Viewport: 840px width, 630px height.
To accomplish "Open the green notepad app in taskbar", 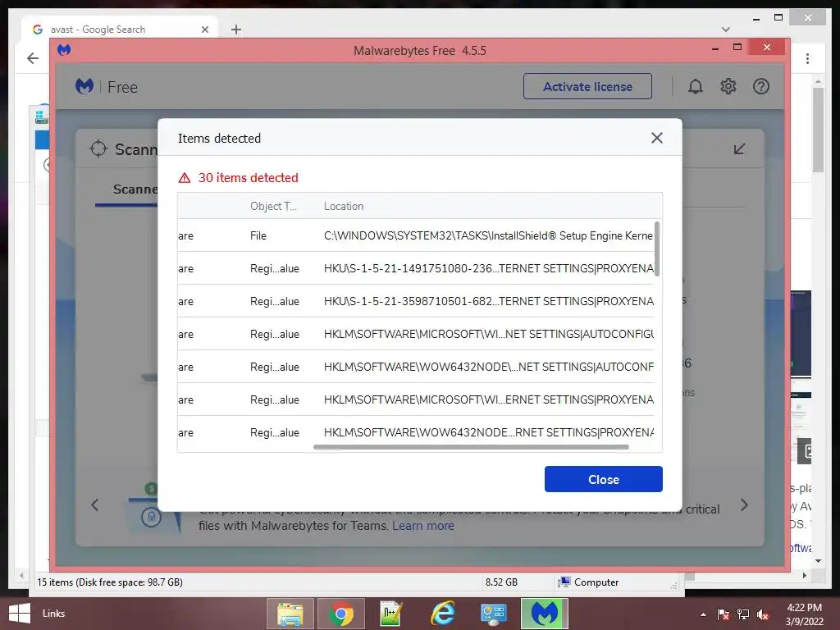I will [x=390, y=614].
